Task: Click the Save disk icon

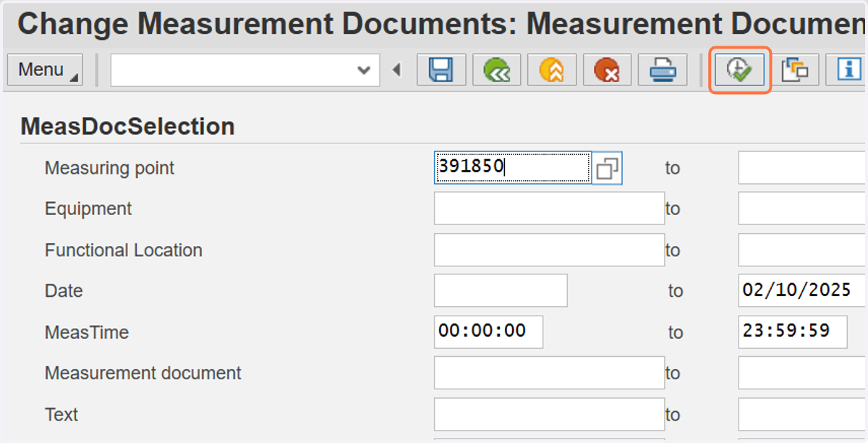Action: (x=441, y=70)
